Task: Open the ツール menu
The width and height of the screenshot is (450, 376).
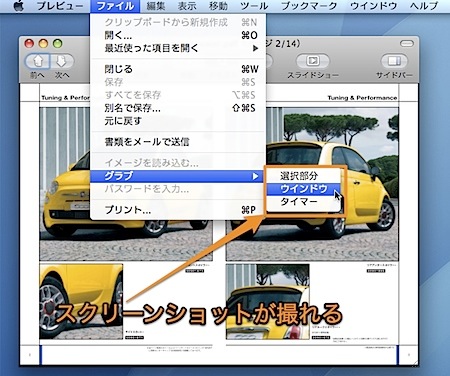Action: click(254, 6)
